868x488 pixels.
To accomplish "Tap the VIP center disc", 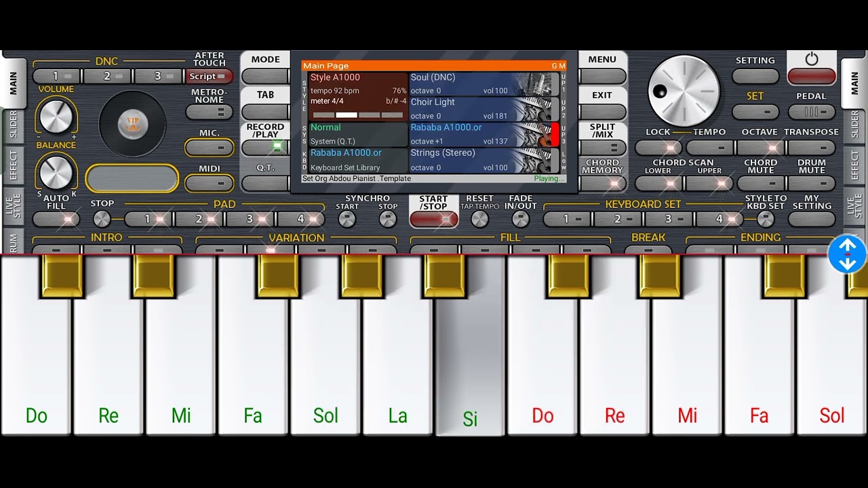I will 133,124.
